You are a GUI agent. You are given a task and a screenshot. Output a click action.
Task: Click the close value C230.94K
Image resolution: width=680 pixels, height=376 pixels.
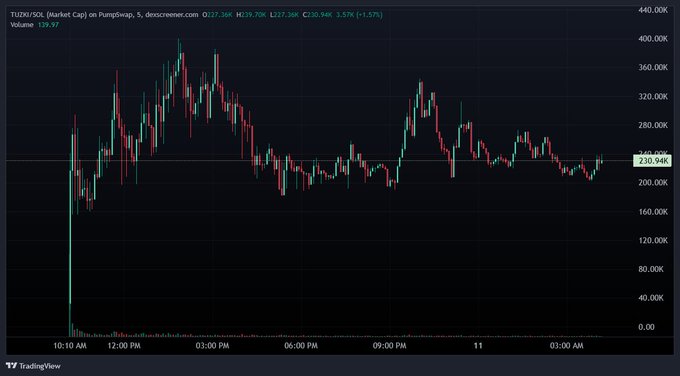click(317, 15)
